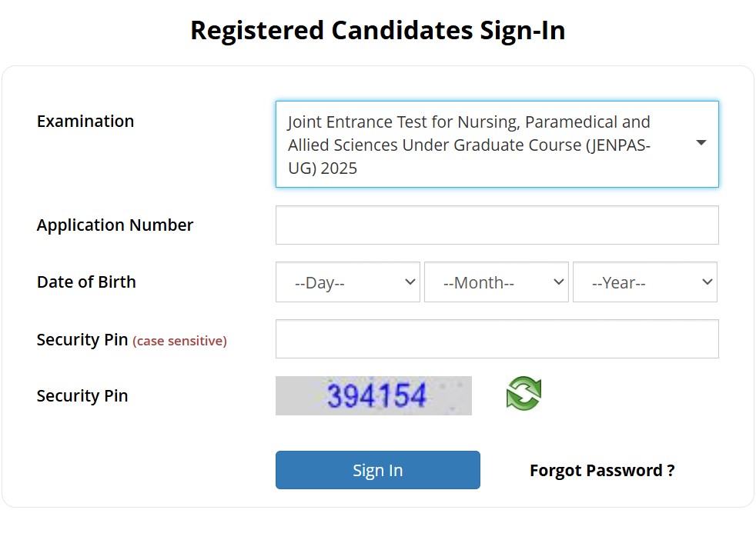Click the Application Number input box
The width and height of the screenshot is (756, 550).
(x=497, y=225)
